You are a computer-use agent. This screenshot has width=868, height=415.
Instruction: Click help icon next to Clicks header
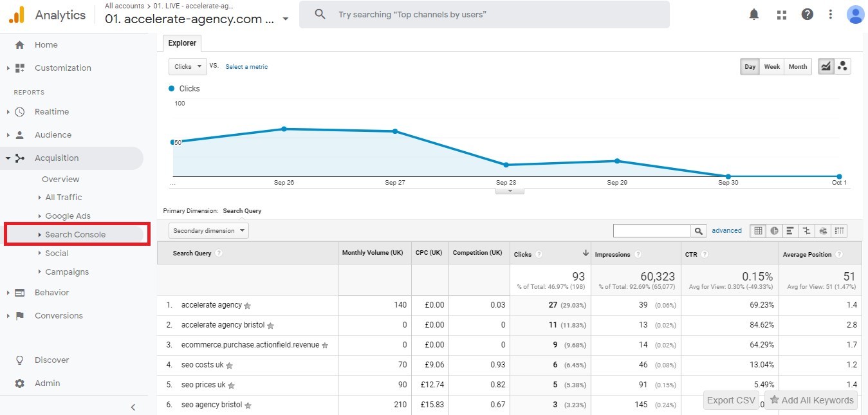pyautogui.click(x=539, y=254)
